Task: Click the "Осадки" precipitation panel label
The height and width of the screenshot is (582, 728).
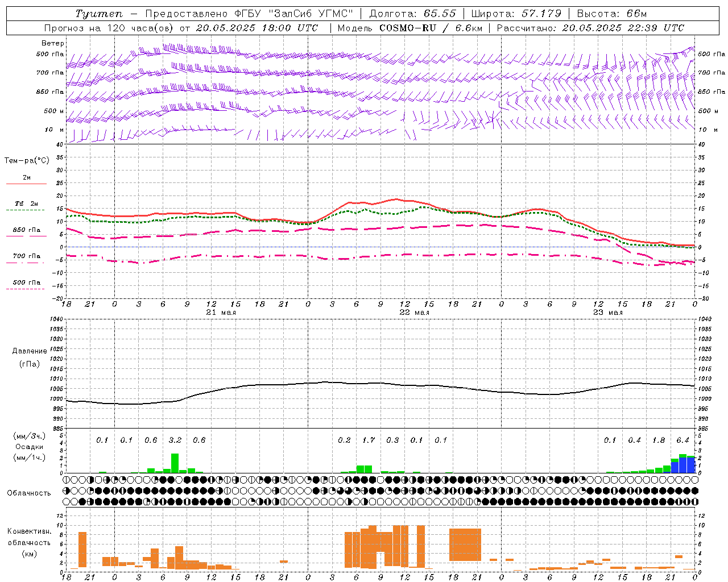Action: pyautogui.click(x=30, y=447)
